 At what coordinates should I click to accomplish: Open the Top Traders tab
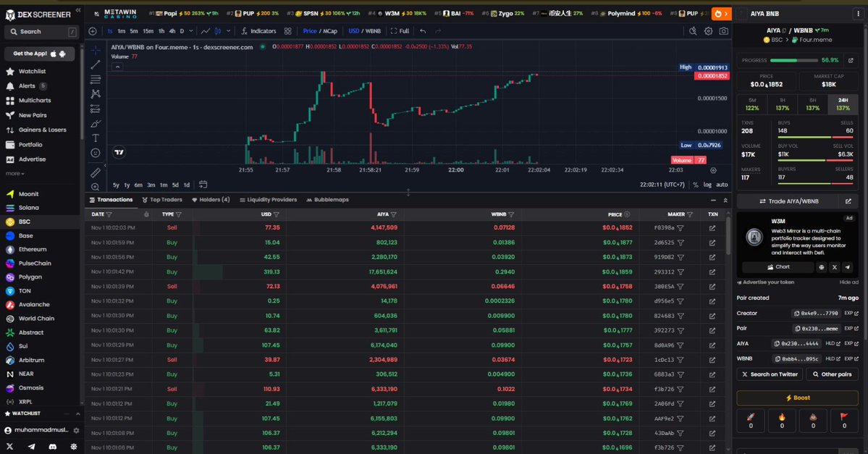click(161, 200)
